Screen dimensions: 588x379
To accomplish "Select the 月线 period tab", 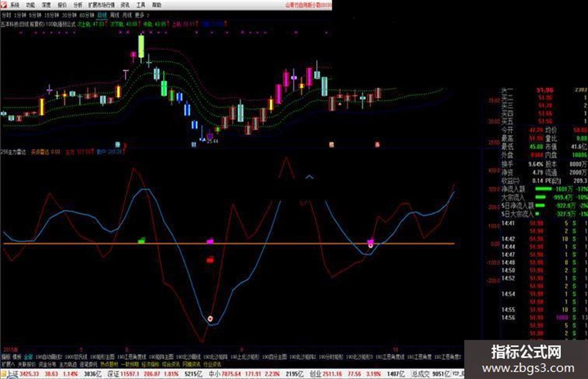I will [127, 16].
